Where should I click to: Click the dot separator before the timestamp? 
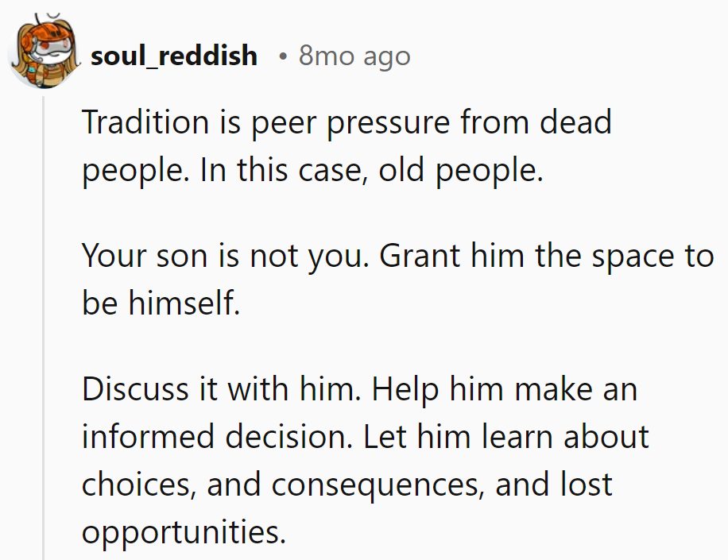tap(284, 56)
